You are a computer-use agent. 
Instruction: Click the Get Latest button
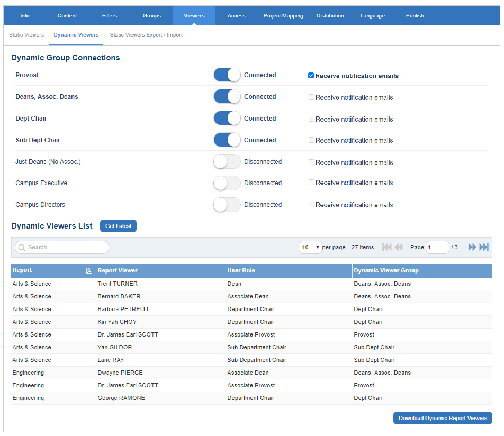[118, 226]
